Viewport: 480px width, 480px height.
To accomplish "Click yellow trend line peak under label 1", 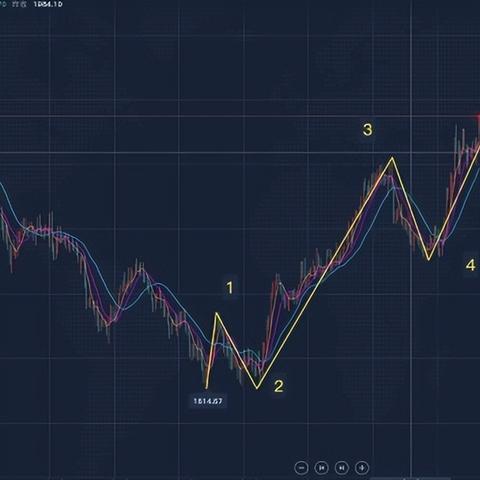I will click(217, 313).
